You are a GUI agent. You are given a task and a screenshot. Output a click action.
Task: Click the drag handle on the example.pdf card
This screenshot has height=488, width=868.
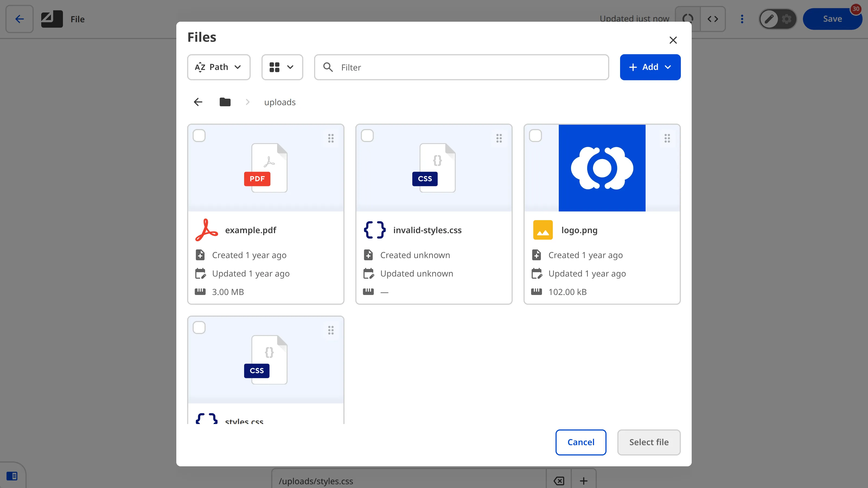click(x=331, y=138)
